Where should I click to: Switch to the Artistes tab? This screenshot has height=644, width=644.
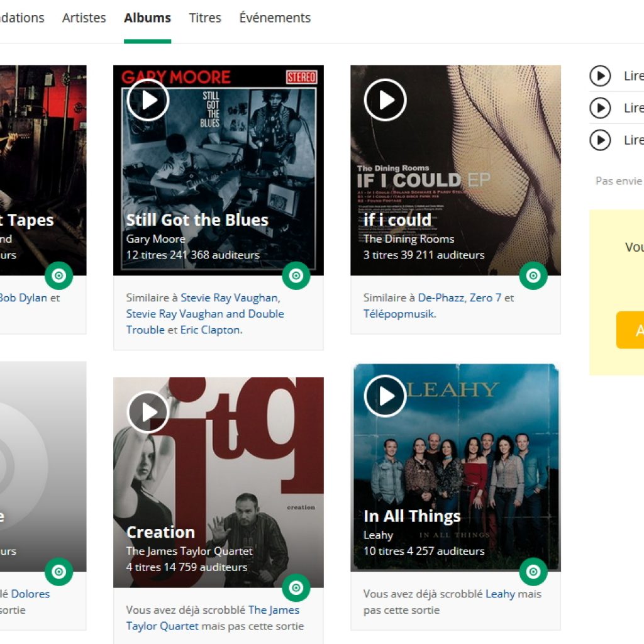[x=84, y=18]
